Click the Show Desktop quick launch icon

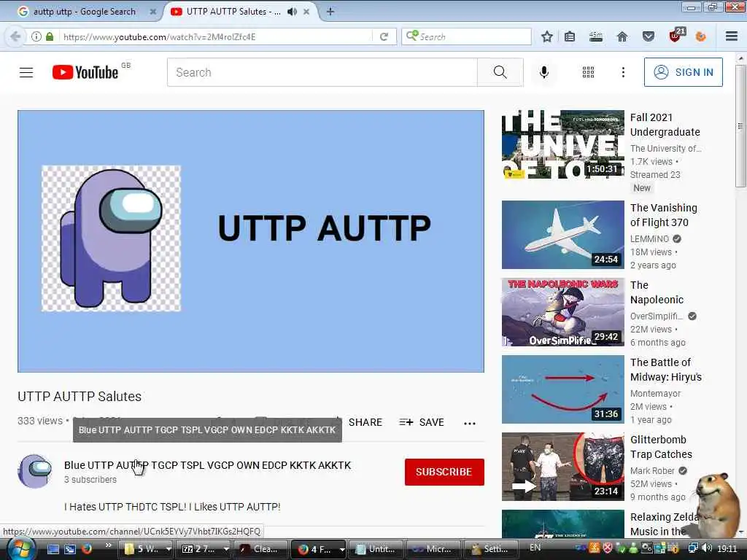[x=53, y=549]
